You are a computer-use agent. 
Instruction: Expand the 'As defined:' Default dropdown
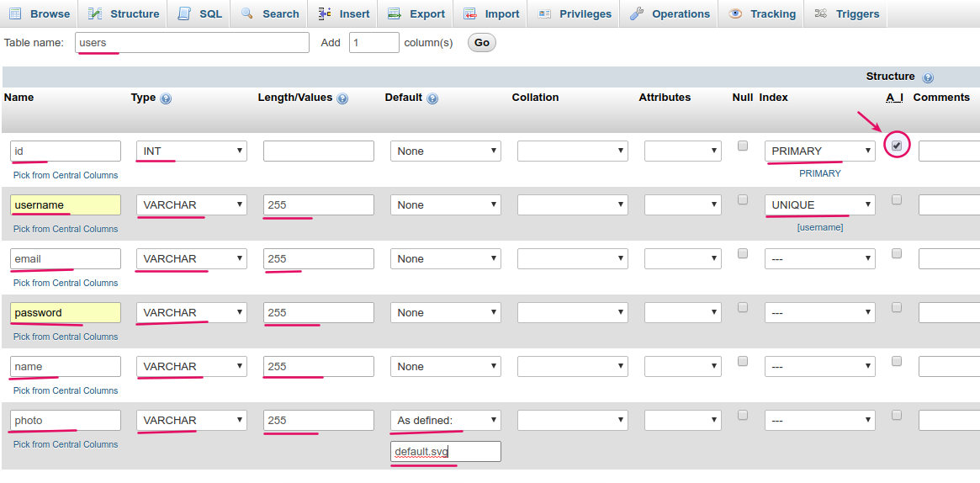(x=446, y=421)
